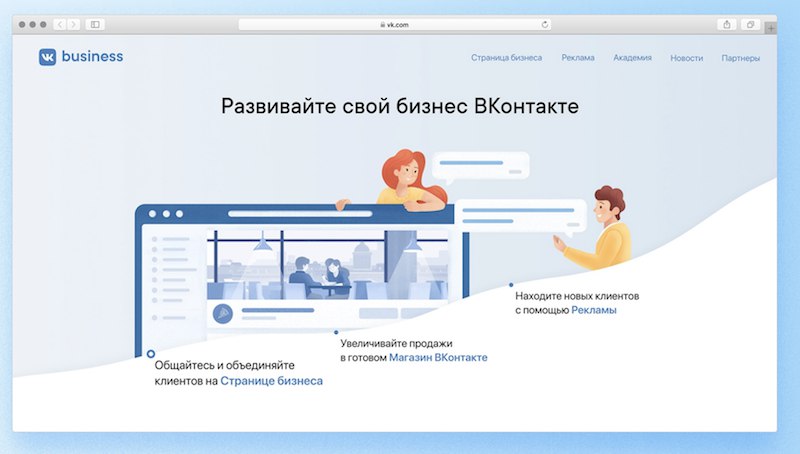The width and height of the screenshot is (800, 454).
Task: Open the Академия navigation item
Action: pos(632,58)
